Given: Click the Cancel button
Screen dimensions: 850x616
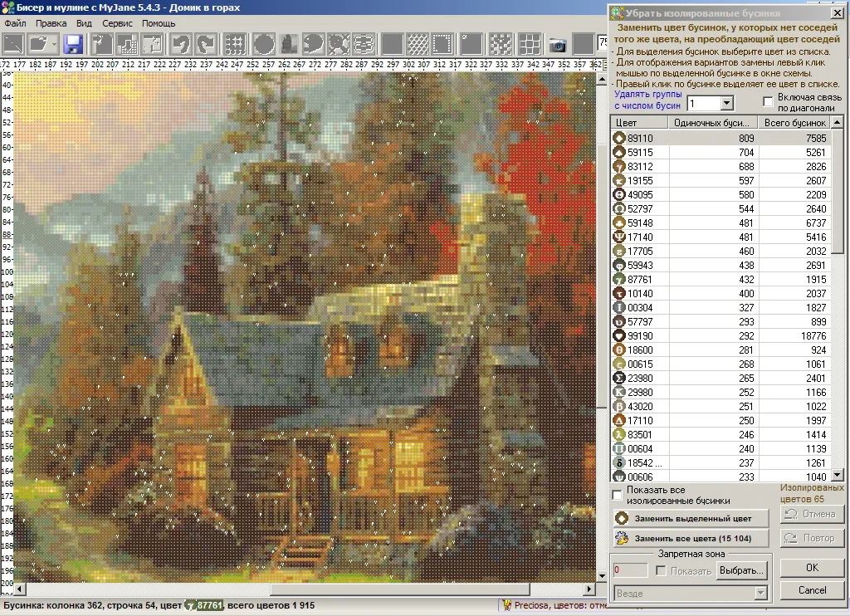Looking at the screenshot, I should 812,590.
